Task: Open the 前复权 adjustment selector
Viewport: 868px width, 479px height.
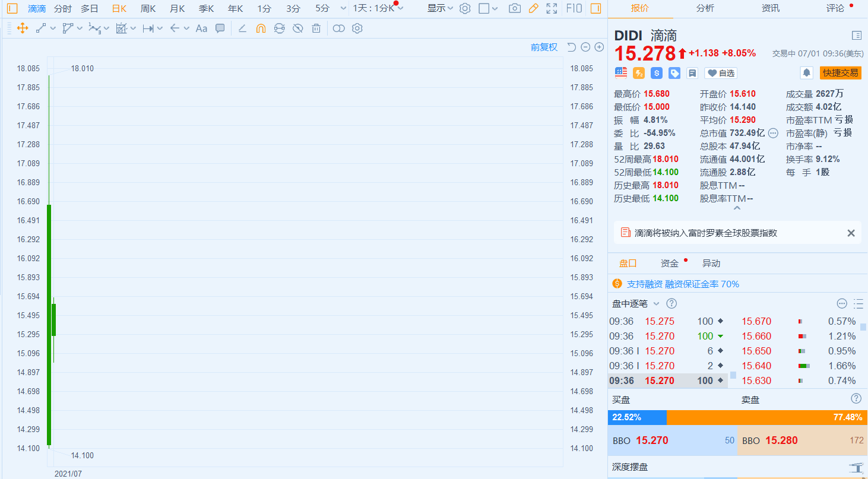Action: coord(544,47)
